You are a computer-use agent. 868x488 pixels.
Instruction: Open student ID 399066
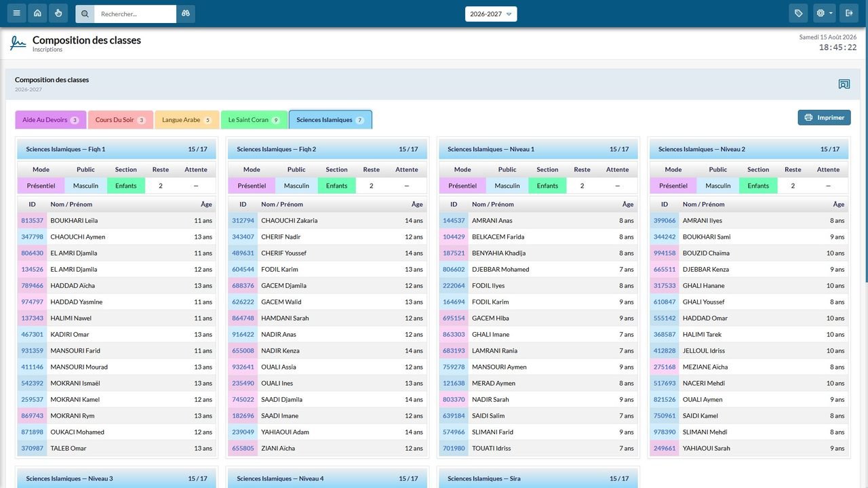point(665,220)
